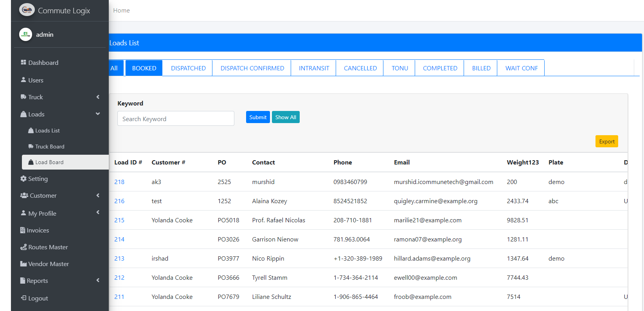Select the COMPLETED status tab
This screenshot has width=644, height=311.
(440, 68)
